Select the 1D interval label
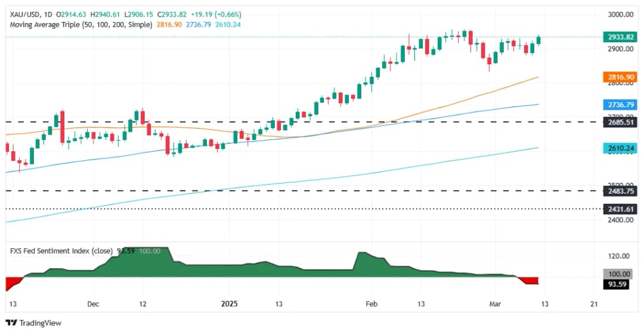644x333 pixels. click(48, 14)
